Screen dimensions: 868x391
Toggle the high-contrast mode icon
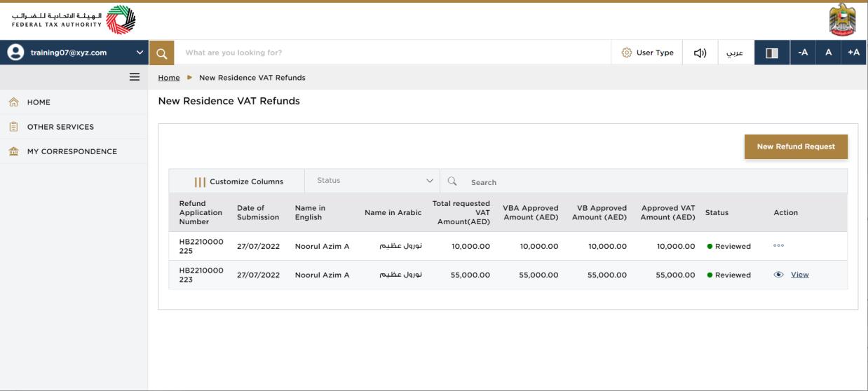[x=772, y=53]
